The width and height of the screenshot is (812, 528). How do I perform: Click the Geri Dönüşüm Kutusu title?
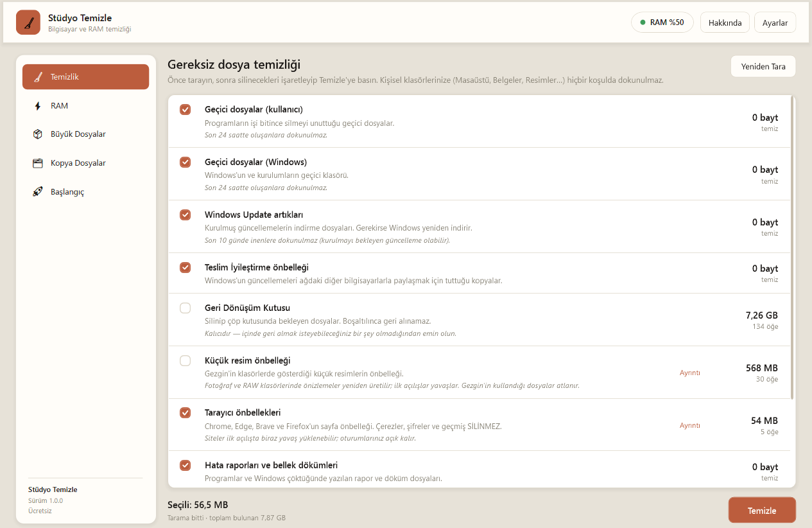248,308
